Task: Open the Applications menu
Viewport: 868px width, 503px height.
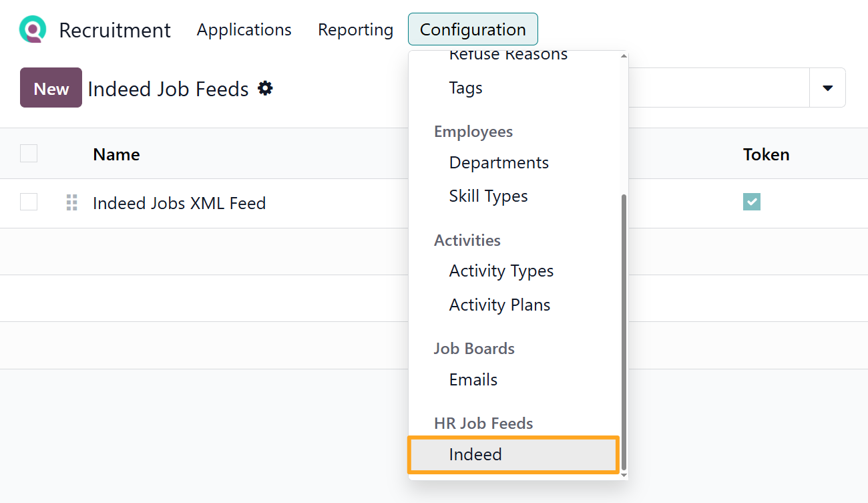Action: tap(244, 29)
